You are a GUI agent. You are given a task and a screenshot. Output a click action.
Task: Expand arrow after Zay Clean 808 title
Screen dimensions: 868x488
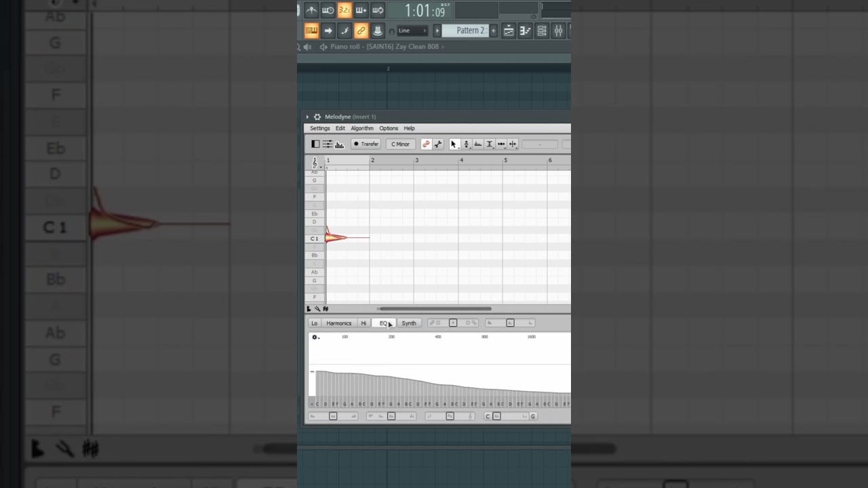443,47
